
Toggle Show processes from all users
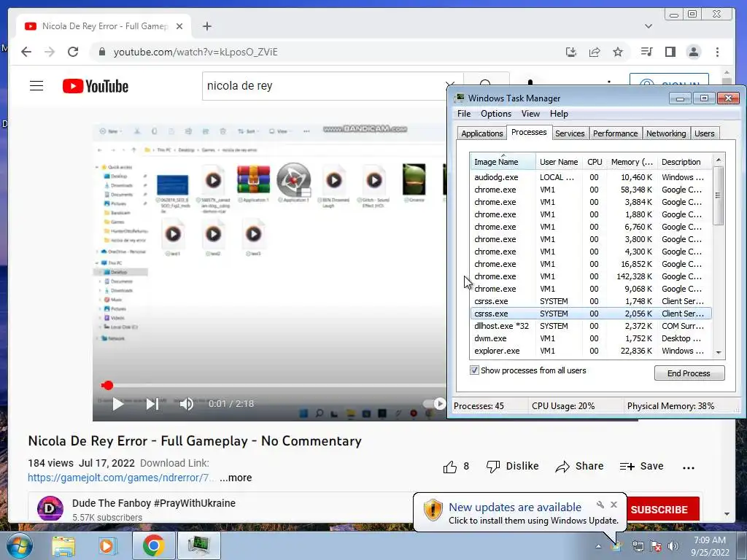pos(474,370)
